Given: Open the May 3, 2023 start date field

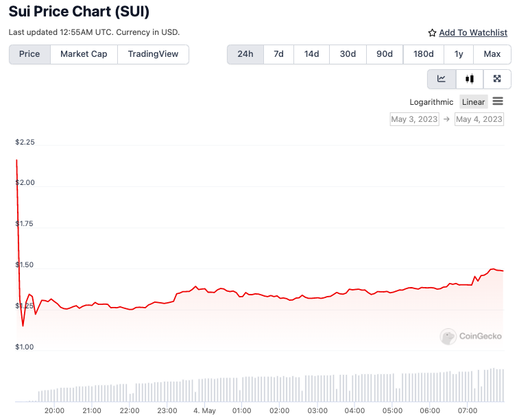Looking at the screenshot, I should (x=414, y=119).
